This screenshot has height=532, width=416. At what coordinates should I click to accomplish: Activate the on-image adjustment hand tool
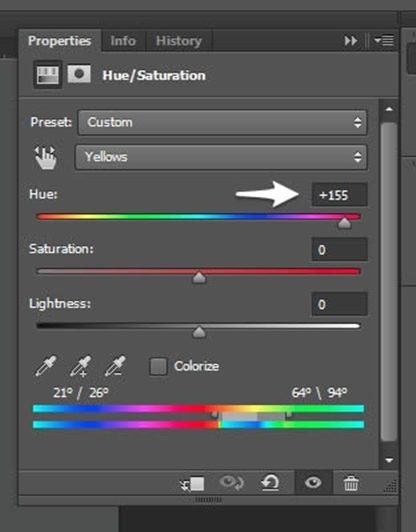45,157
